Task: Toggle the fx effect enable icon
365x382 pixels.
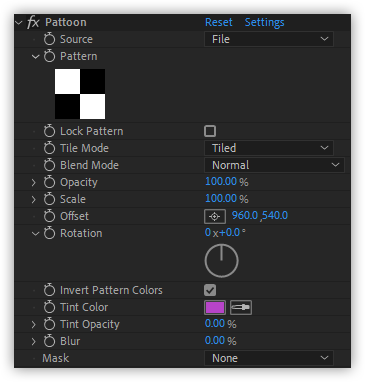Action: point(33,22)
